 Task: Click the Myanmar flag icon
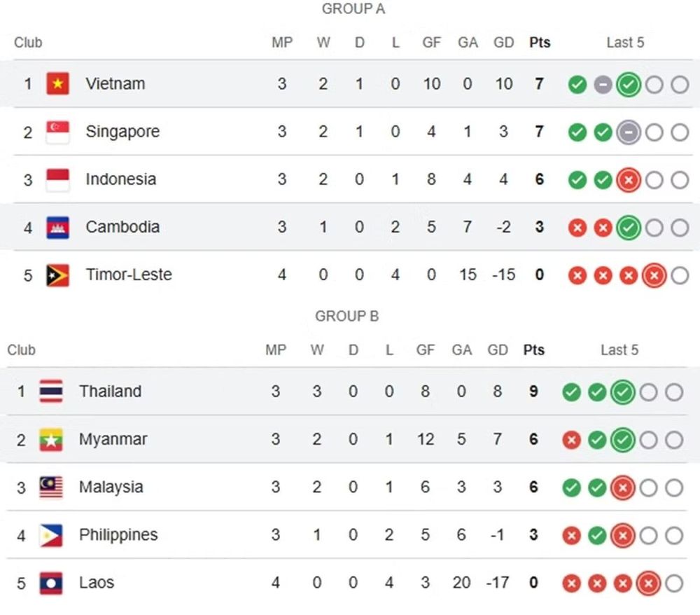tap(51, 439)
